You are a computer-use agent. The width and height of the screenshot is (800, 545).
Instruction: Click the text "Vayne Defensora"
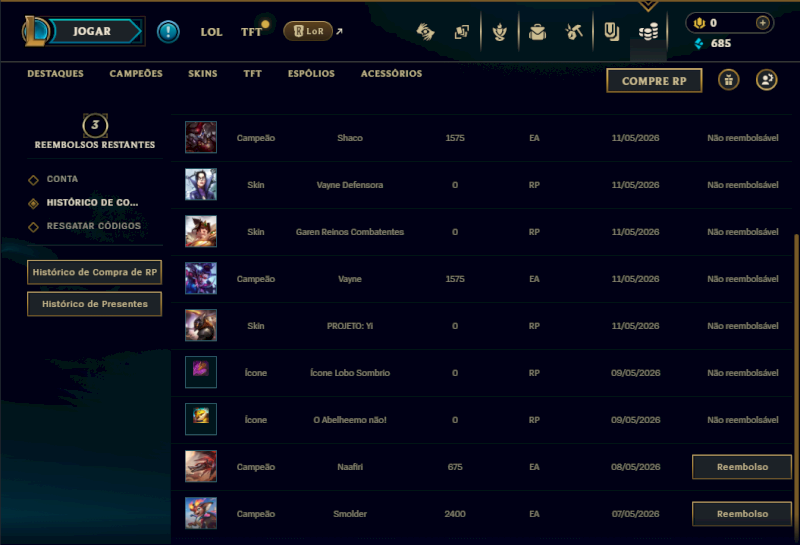click(350, 185)
